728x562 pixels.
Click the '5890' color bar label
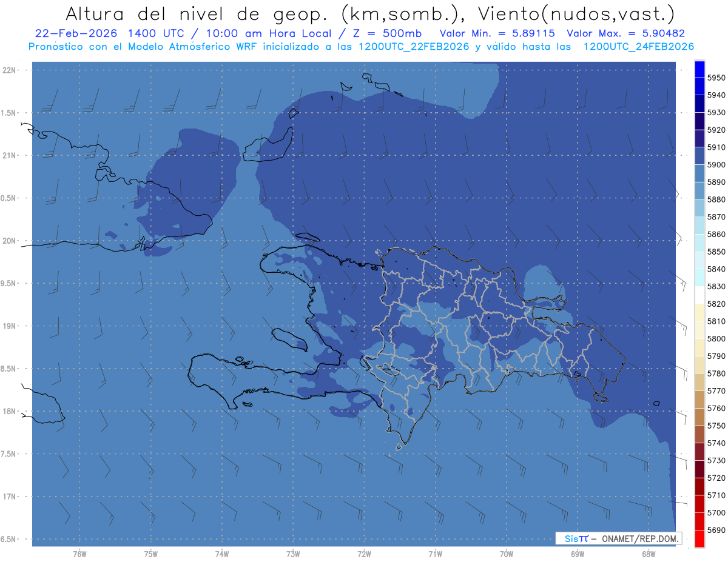(x=716, y=182)
